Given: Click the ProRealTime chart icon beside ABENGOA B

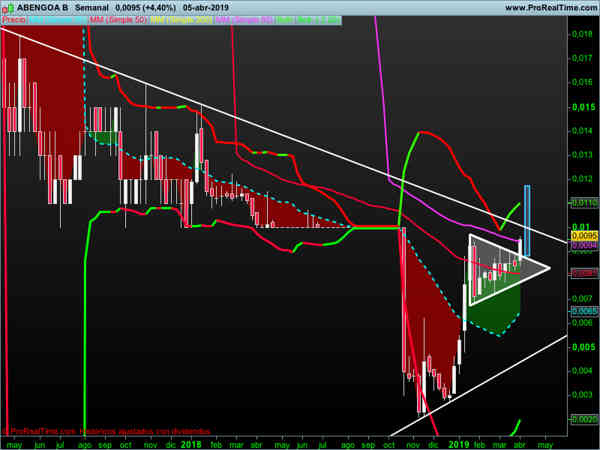Looking at the screenshot, I should tap(8, 7).
